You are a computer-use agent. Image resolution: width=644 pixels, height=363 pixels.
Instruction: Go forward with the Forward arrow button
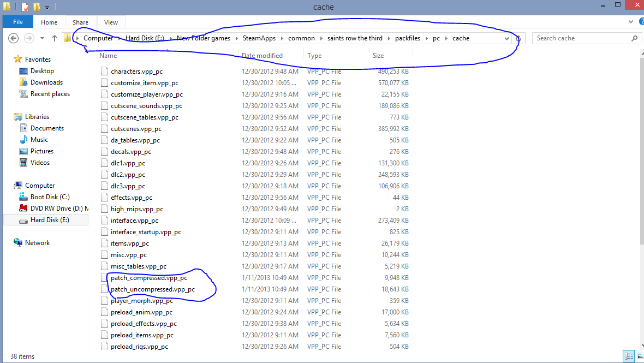29,38
